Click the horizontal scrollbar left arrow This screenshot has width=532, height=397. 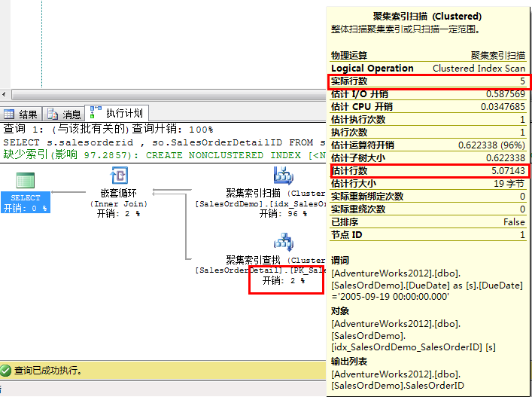coord(4,94)
